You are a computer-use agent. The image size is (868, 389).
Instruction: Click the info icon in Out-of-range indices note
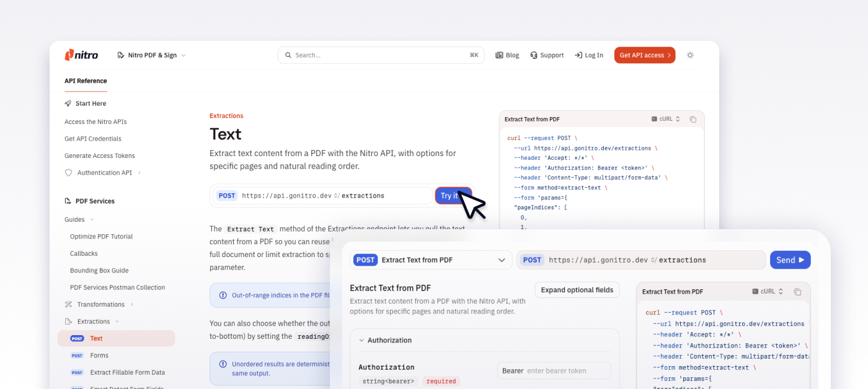tap(223, 295)
